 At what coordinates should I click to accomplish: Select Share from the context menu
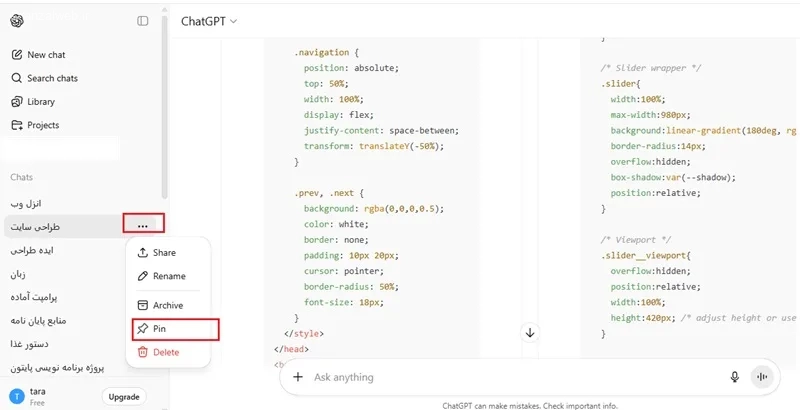(x=163, y=253)
